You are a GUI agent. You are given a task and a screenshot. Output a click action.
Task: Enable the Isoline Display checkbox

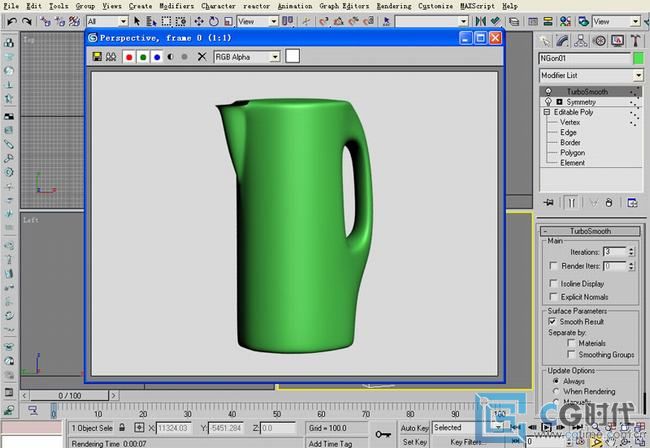[553, 283]
